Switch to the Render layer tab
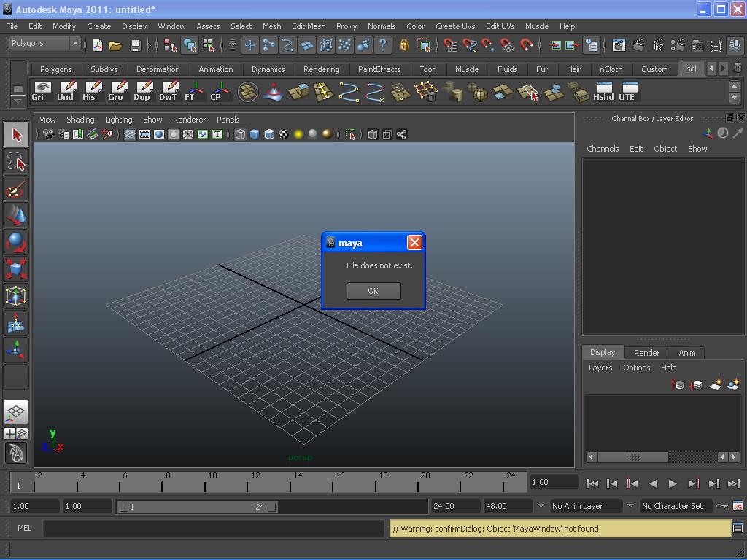 (x=646, y=352)
